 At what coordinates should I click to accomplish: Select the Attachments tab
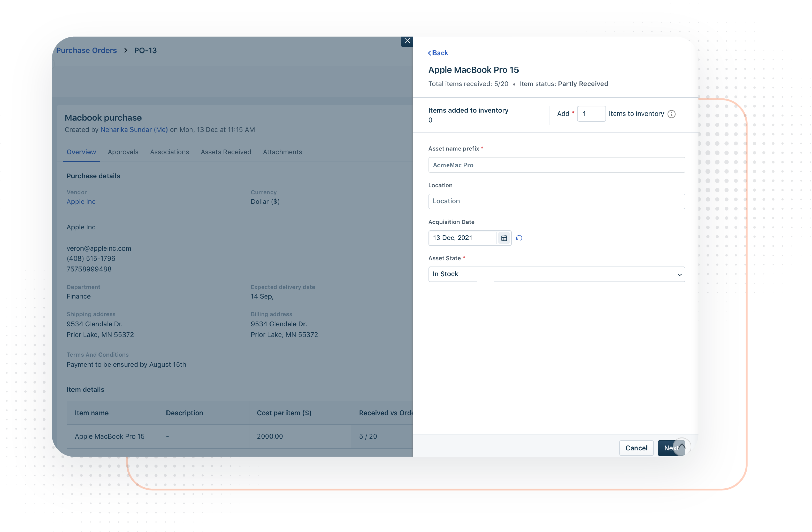(x=282, y=152)
